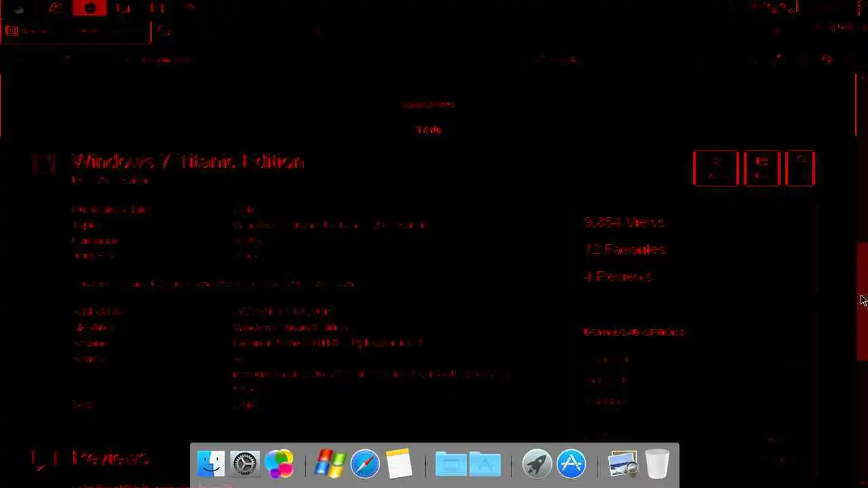The height and width of the screenshot is (488, 868).
Task: Click the Reviews section heading
Action: pyautogui.click(x=110, y=458)
